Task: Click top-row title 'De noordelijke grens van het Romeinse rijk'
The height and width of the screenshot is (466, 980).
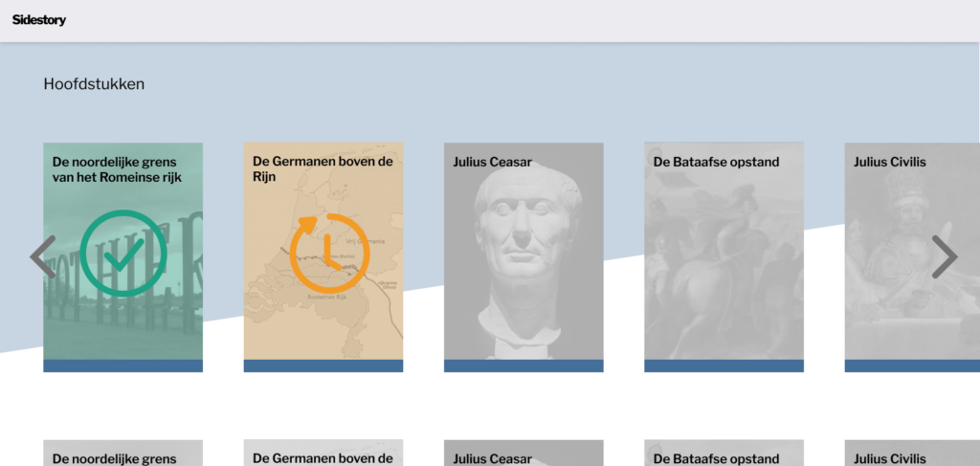Action: click(117, 169)
